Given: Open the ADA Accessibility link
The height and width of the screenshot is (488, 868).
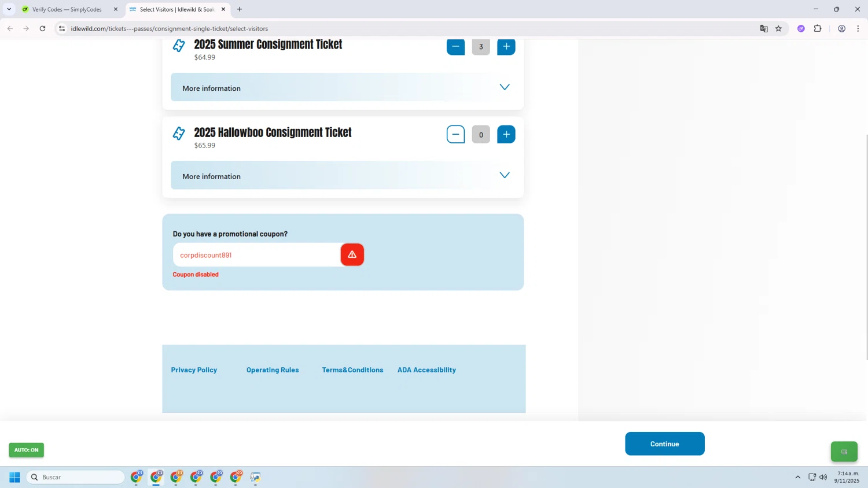Looking at the screenshot, I should point(426,370).
